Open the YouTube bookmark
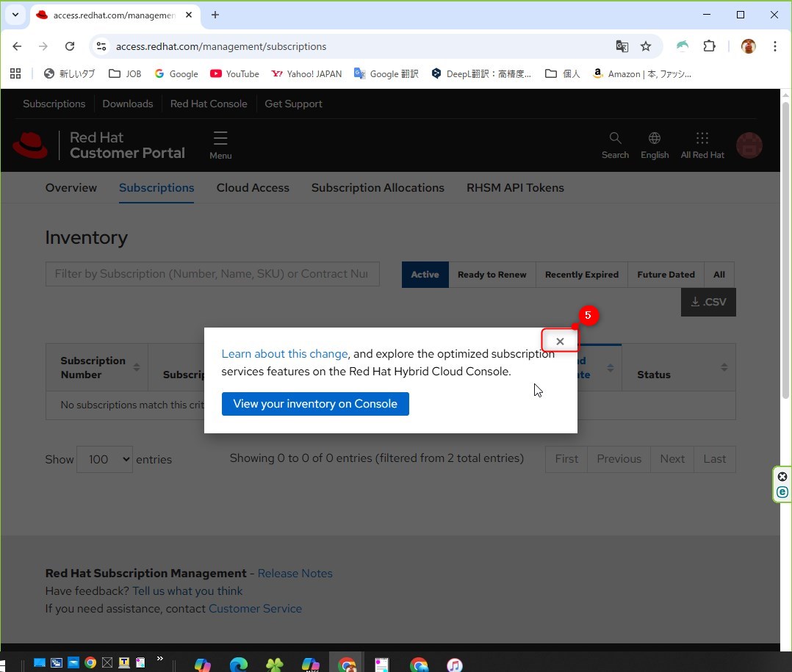The height and width of the screenshot is (672, 792). pos(234,73)
